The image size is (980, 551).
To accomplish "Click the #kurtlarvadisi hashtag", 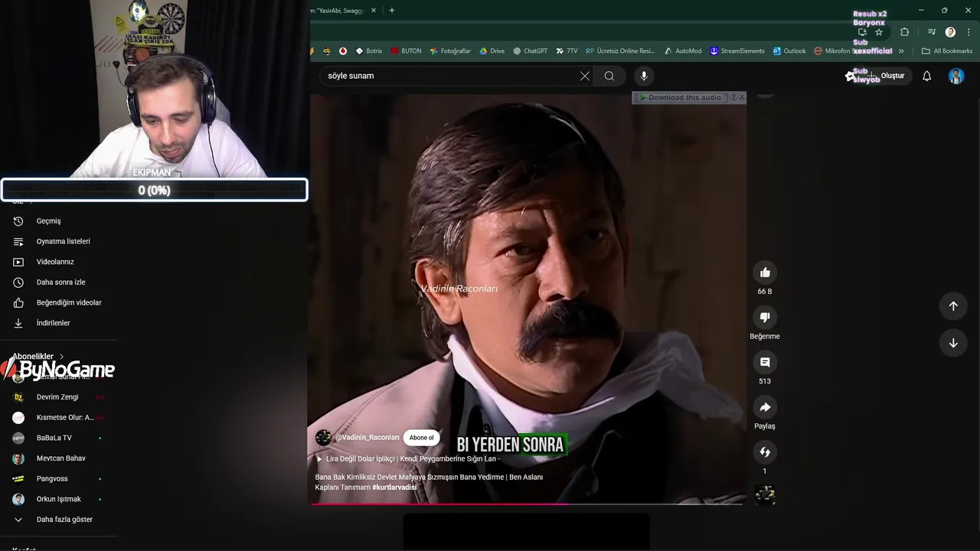I will point(394,487).
